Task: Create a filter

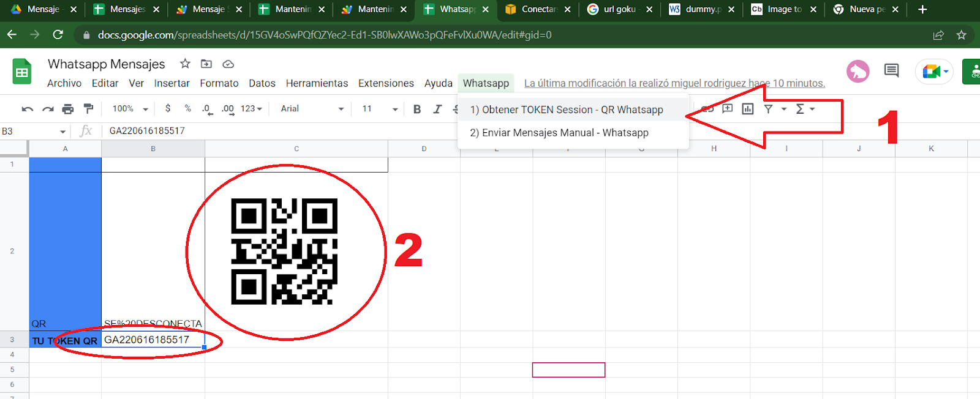Action: (768, 109)
